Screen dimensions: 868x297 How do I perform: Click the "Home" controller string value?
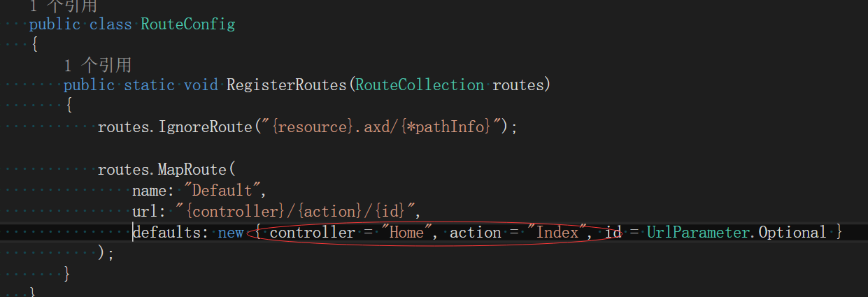coord(406,233)
